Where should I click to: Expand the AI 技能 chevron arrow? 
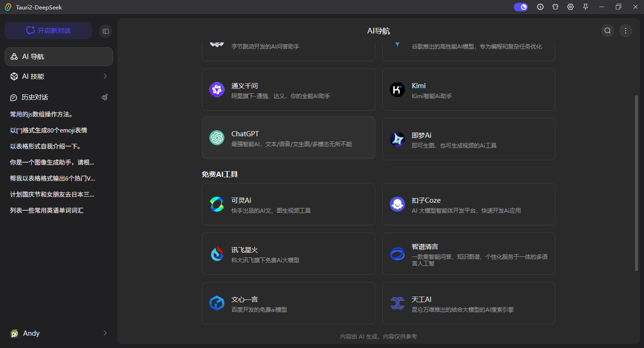click(x=105, y=76)
